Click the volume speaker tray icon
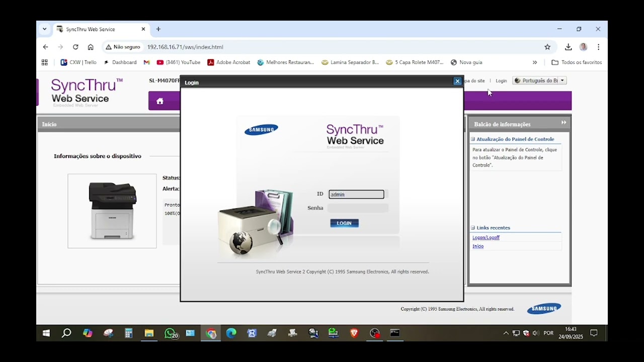644x362 pixels. tap(535, 333)
